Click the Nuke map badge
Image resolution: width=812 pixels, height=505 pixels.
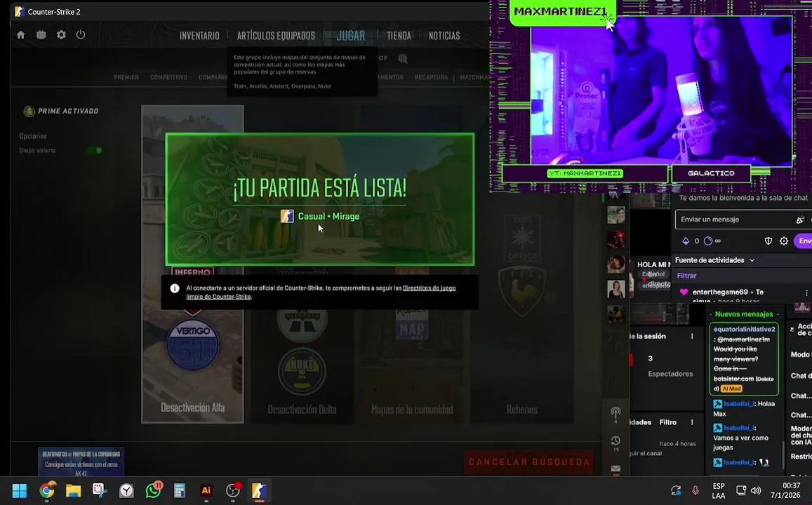(x=302, y=372)
